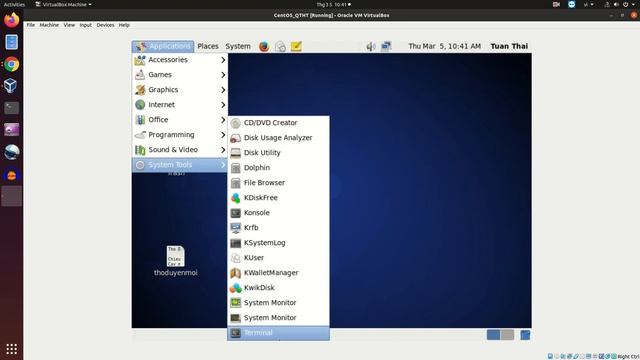The width and height of the screenshot is (640, 360).
Task: Open VirtualBox Help menu
Action: pyautogui.click(x=124, y=25)
